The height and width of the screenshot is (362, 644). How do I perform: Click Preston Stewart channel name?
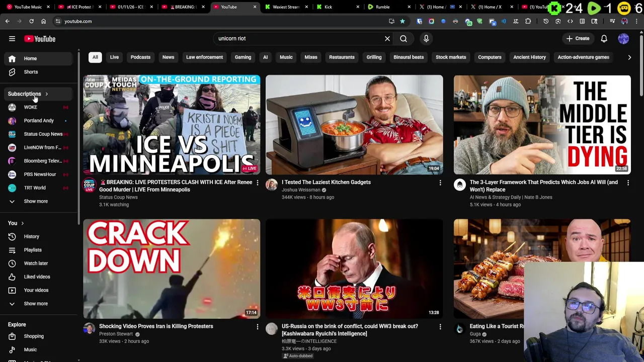pyautogui.click(x=116, y=334)
